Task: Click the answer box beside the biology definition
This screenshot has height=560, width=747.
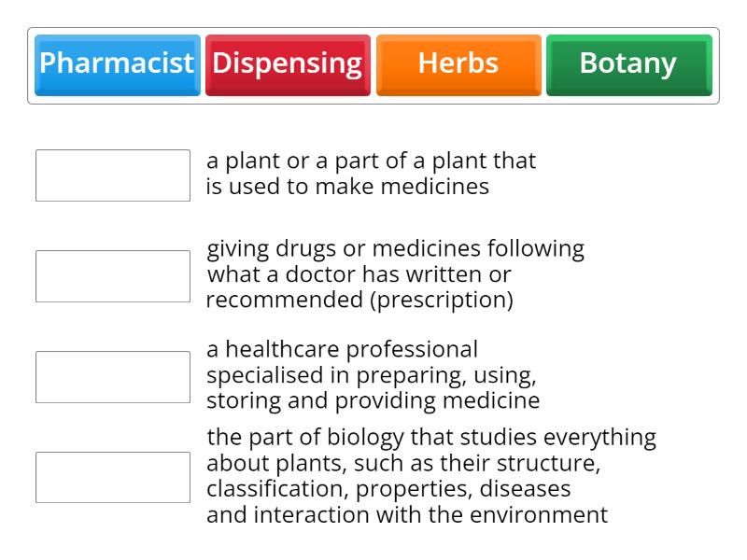Action: point(112,476)
